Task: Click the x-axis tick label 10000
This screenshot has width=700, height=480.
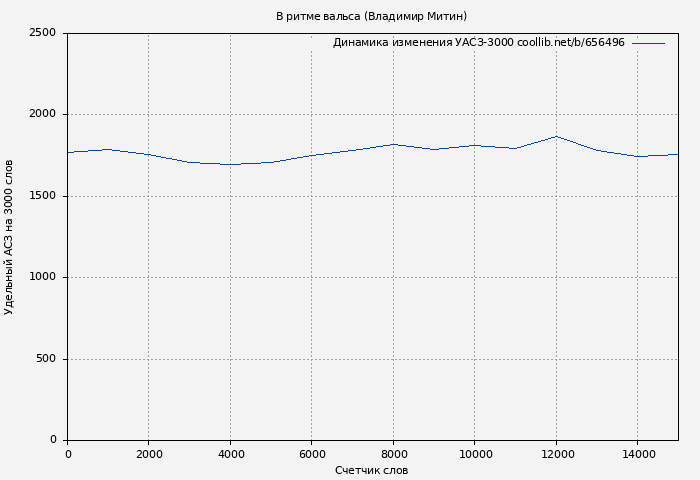Action: tap(474, 454)
